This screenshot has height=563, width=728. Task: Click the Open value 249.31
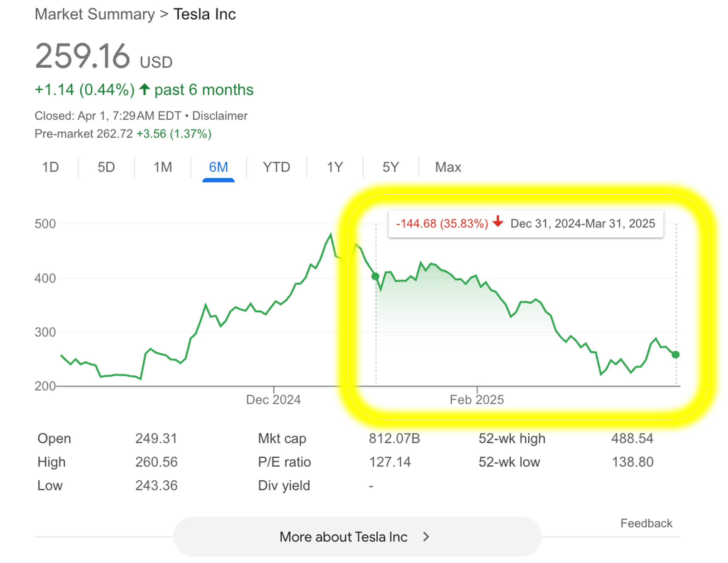(x=156, y=438)
